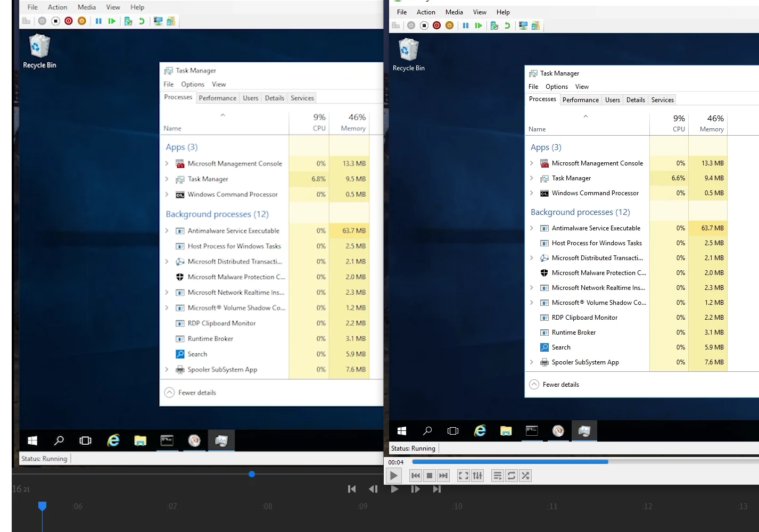The width and height of the screenshot is (759, 532).
Task: Click the clock app icon in left VM taskbar
Action: (194, 440)
